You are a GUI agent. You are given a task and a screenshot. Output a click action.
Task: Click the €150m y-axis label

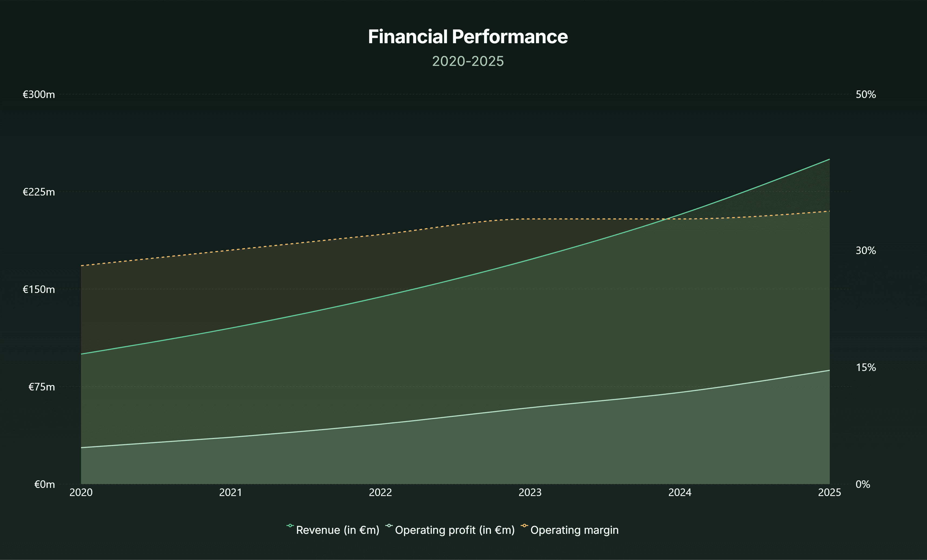(x=39, y=290)
